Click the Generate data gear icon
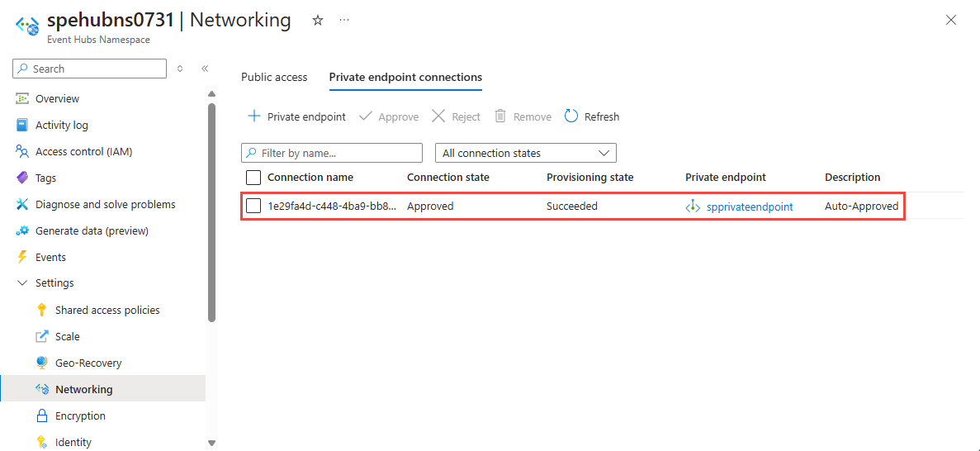The height and width of the screenshot is (451, 980). pyautogui.click(x=22, y=230)
